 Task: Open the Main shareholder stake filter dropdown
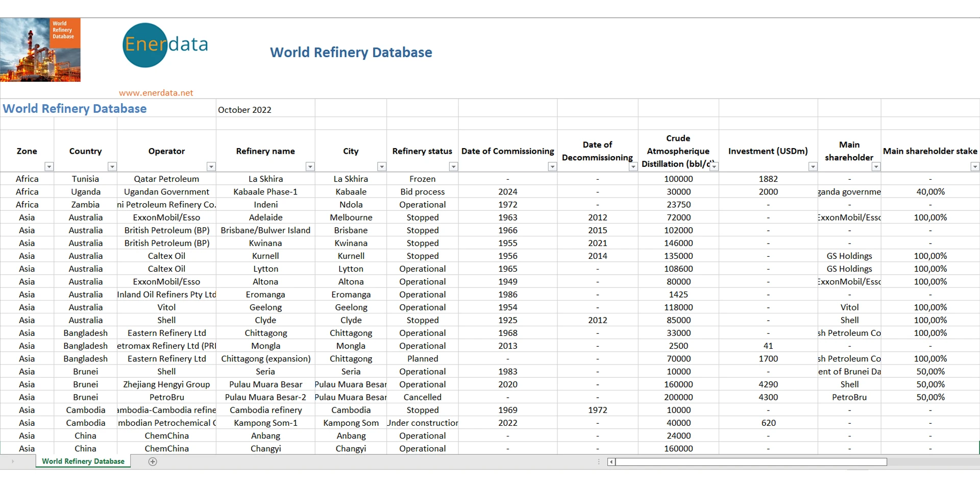click(975, 166)
